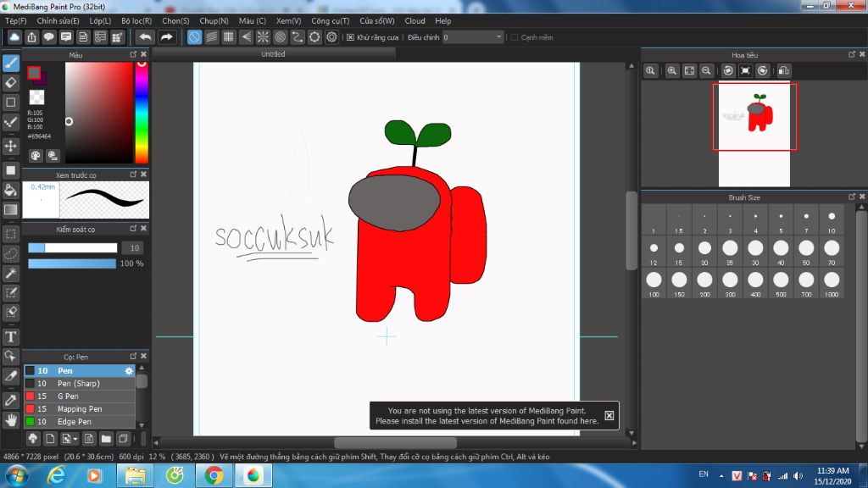Image resolution: width=868 pixels, height=488 pixels.
Task: Enable vanishing point snap
Action: click(x=246, y=37)
